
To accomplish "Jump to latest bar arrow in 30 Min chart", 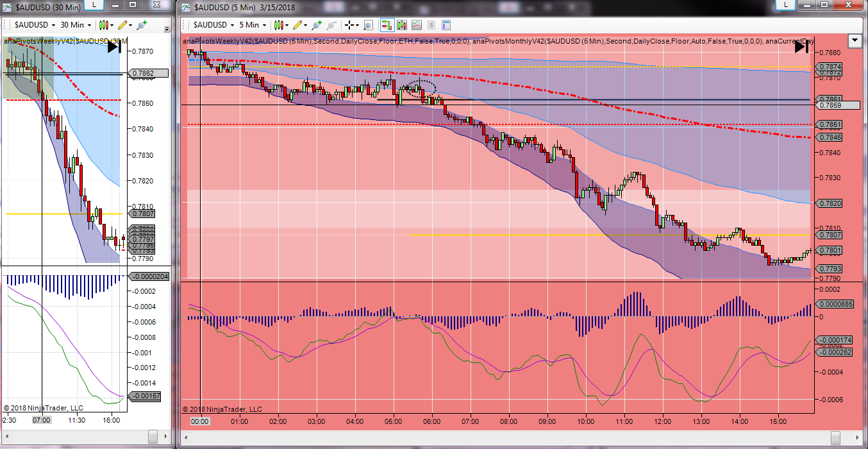I will pyautogui.click(x=115, y=46).
